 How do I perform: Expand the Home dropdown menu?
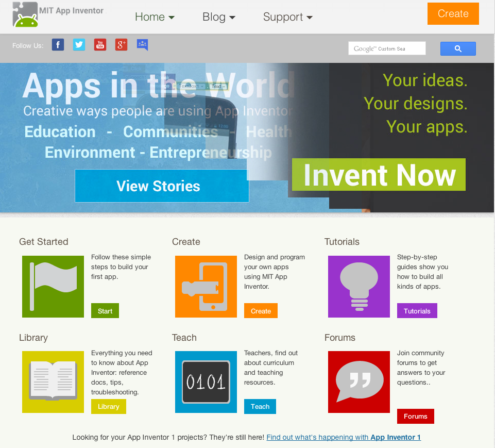point(155,16)
